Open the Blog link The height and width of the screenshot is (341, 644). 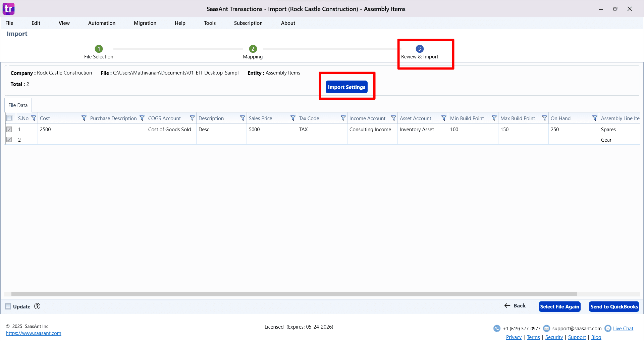tap(596, 337)
